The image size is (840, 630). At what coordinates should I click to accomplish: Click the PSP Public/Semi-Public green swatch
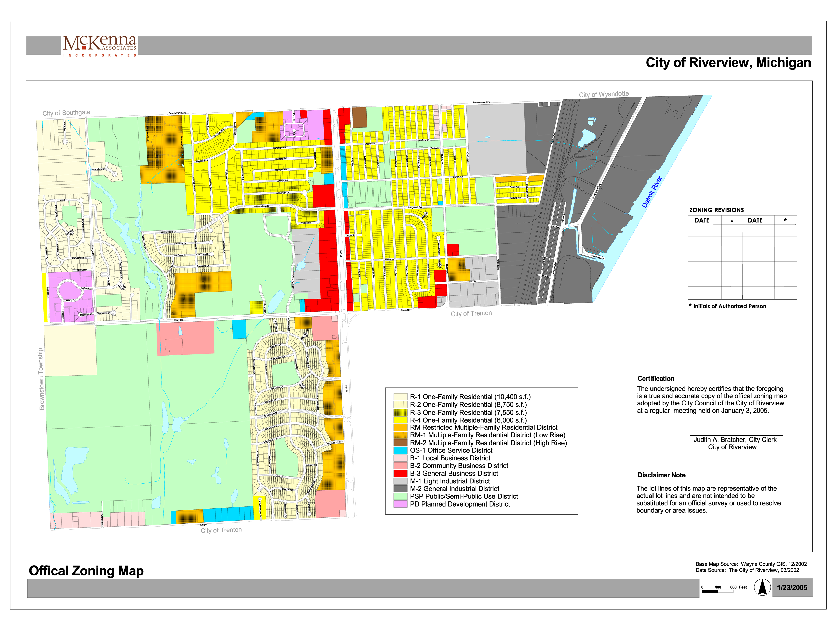pos(400,496)
